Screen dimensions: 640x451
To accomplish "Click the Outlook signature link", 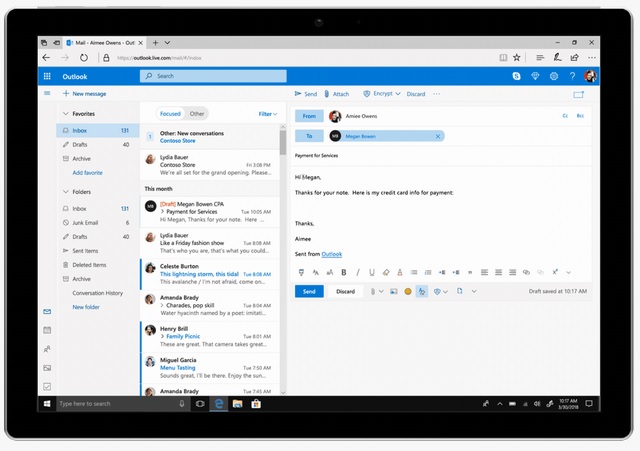I will pos(331,254).
